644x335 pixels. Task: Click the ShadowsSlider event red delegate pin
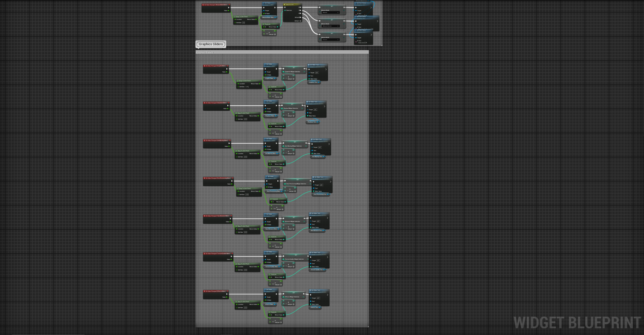click(229, 103)
